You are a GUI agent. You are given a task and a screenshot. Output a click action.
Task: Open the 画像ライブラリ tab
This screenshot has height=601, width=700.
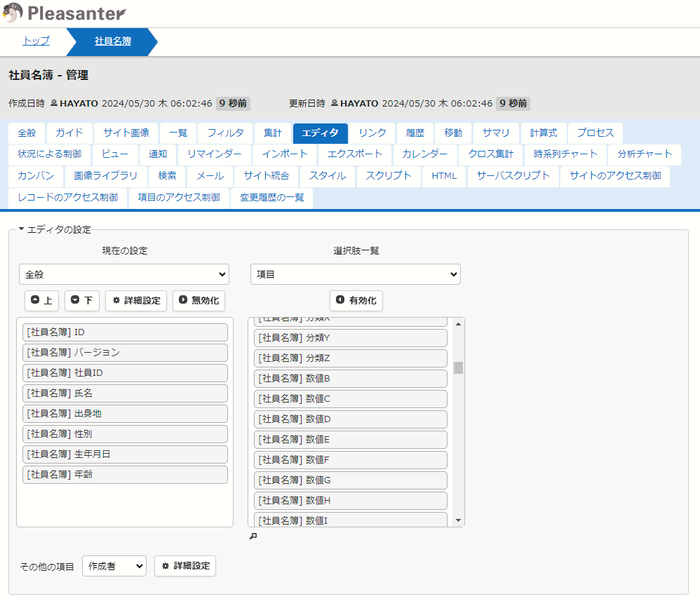[x=106, y=176]
